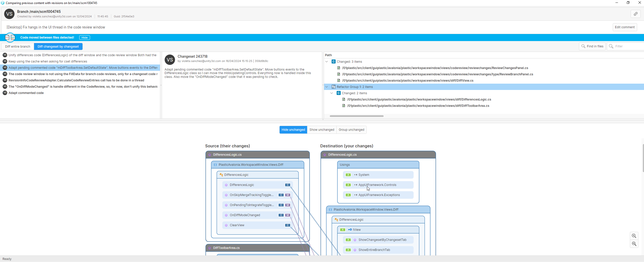Click the zoom out magnifier icon
Viewport: 644px width, 262px height.
(x=634, y=244)
